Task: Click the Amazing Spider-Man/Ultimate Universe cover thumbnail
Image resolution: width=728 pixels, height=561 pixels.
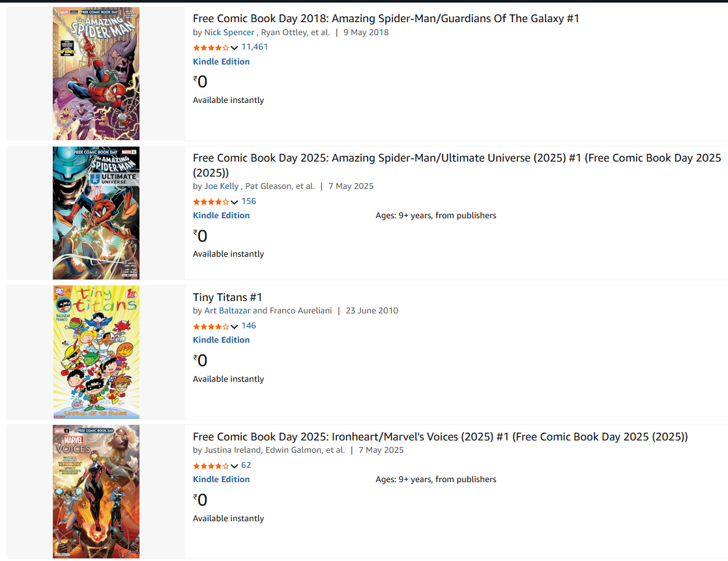Action: tap(96, 213)
